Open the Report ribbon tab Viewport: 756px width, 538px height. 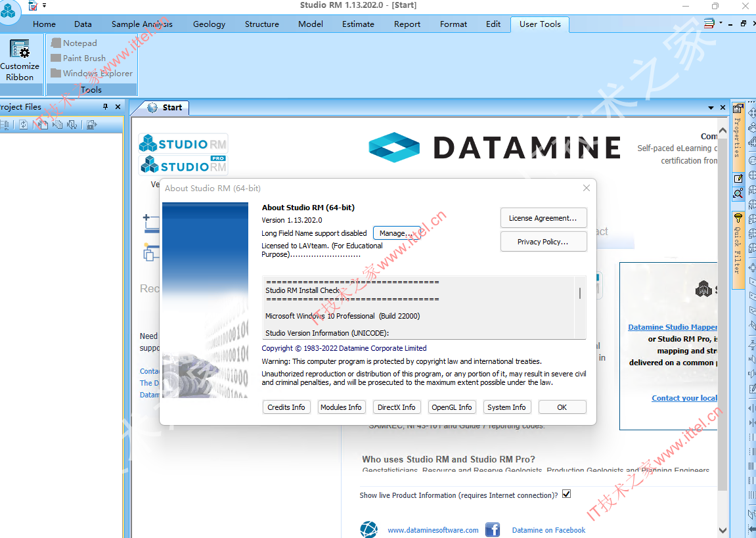(407, 24)
